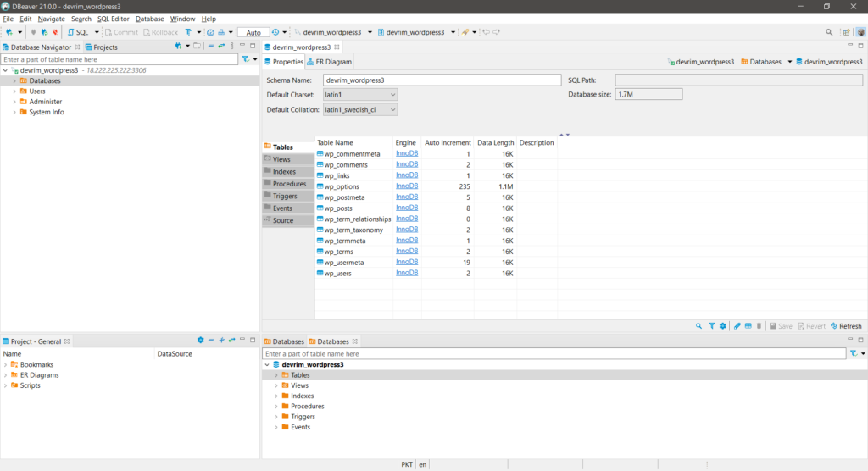Open the File menu

8,19
